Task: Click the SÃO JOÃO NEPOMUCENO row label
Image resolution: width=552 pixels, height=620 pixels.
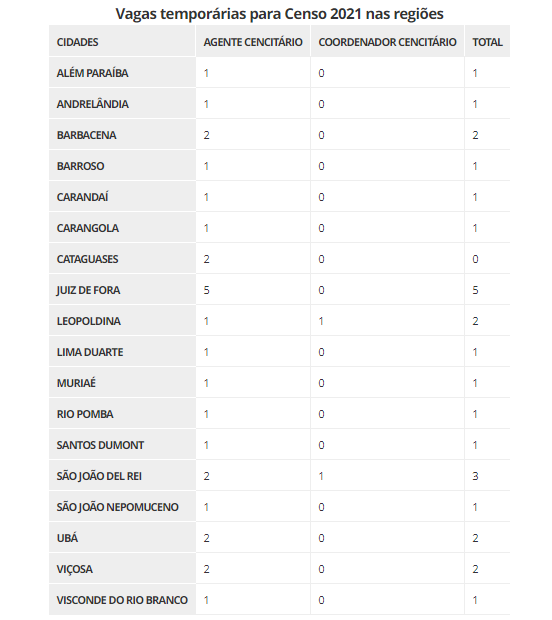Action: click(x=122, y=507)
